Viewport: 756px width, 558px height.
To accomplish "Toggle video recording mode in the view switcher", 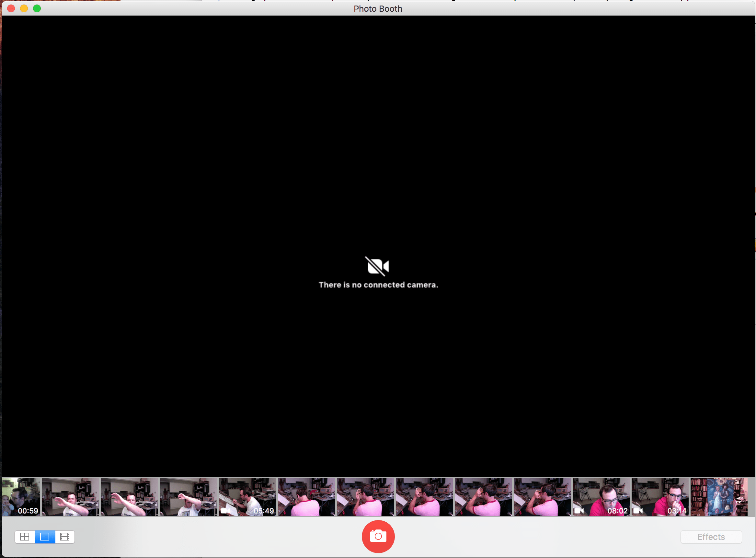I will [x=64, y=537].
